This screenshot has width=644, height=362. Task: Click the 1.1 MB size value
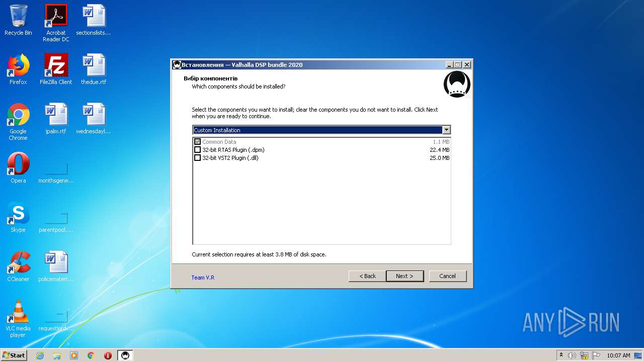click(441, 142)
